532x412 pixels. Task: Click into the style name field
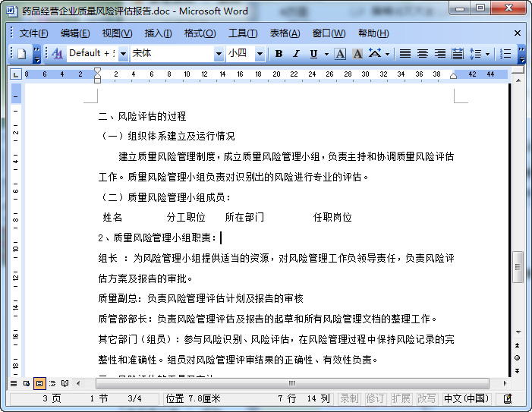[x=93, y=53]
